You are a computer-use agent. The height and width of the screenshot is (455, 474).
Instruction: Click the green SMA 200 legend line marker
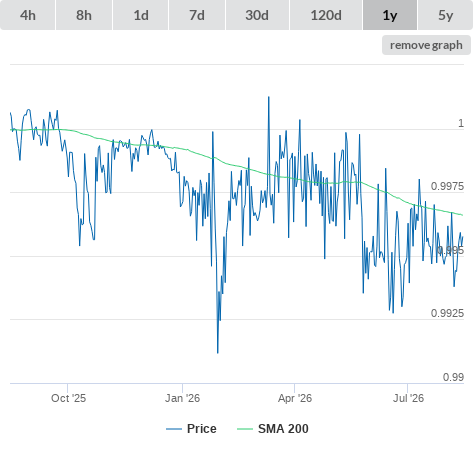pos(245,429)
